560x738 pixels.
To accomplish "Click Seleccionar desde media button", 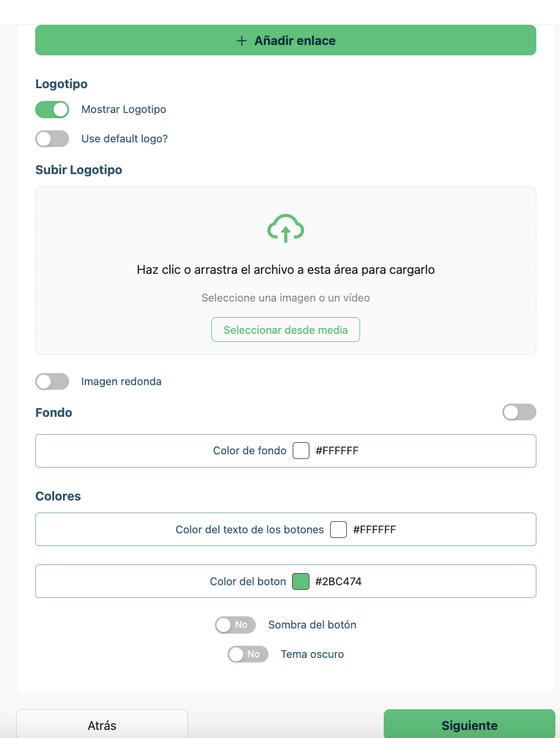I will point(286,330).
